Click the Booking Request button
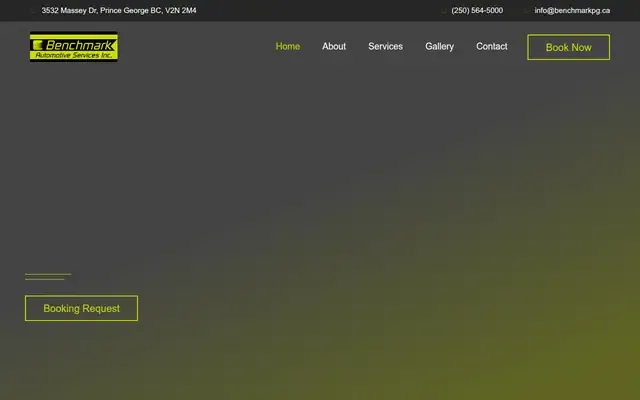 (x=81, y=308)
